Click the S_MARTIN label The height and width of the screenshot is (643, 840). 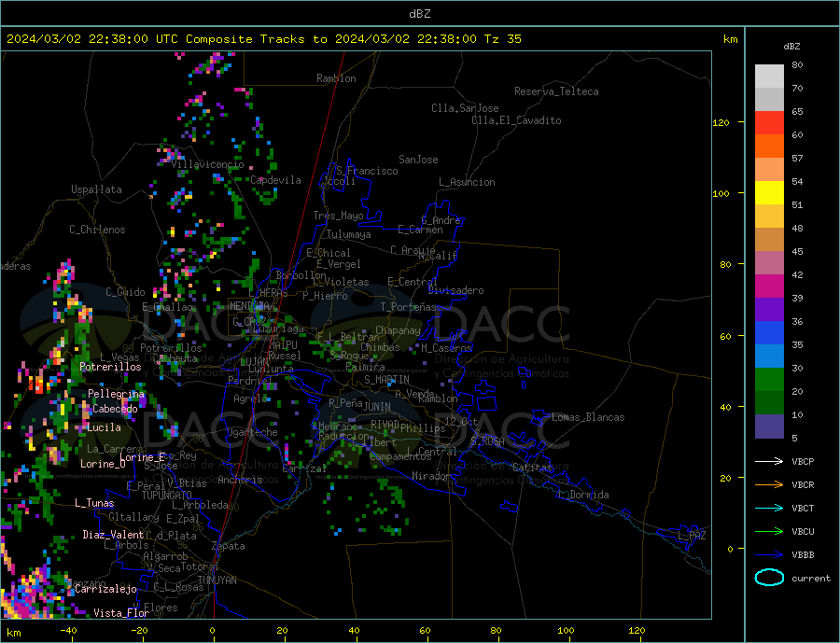pos(386,380)
